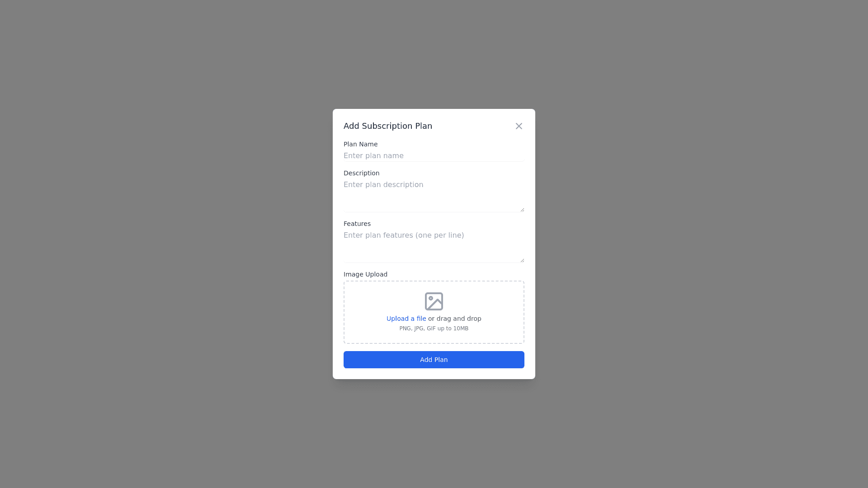
Task: Focus the Plan Name input field
Action: [x=434, y=156]
